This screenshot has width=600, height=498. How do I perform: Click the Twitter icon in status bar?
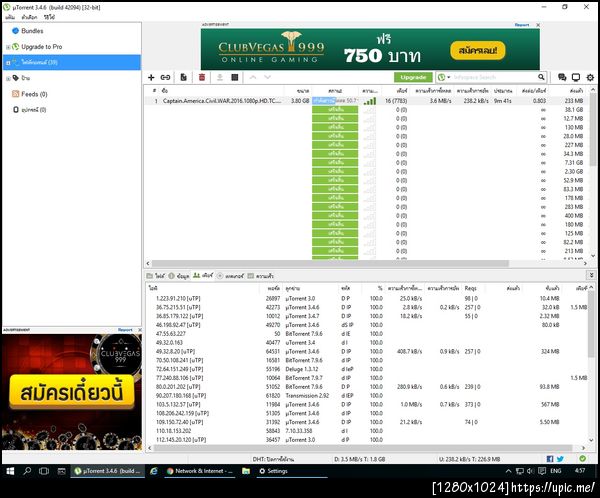[560, 459]
